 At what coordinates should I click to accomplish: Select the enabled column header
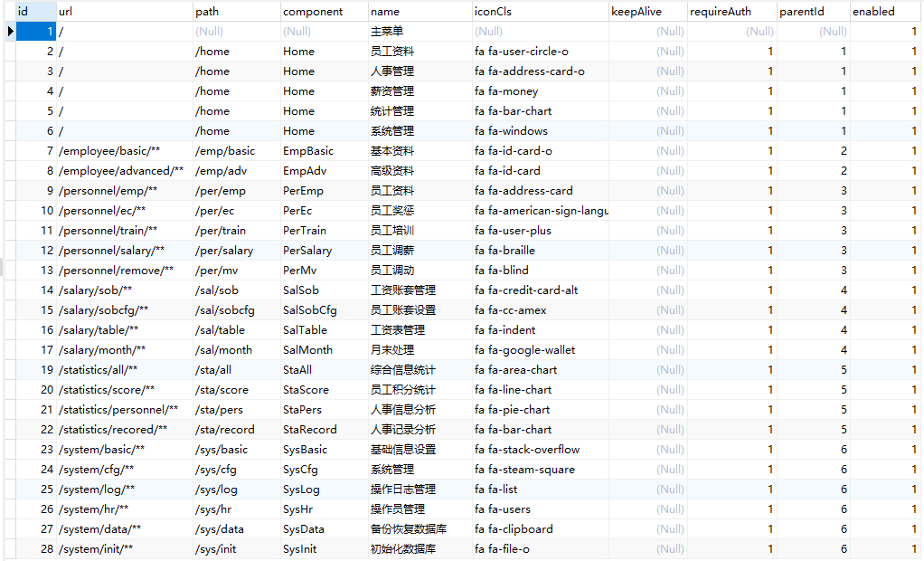click(x=886, y=11)
